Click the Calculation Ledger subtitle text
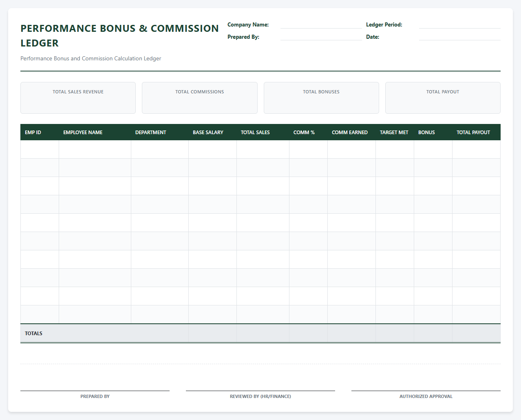The width and height of the screenshot is (521, 420). 91,58
